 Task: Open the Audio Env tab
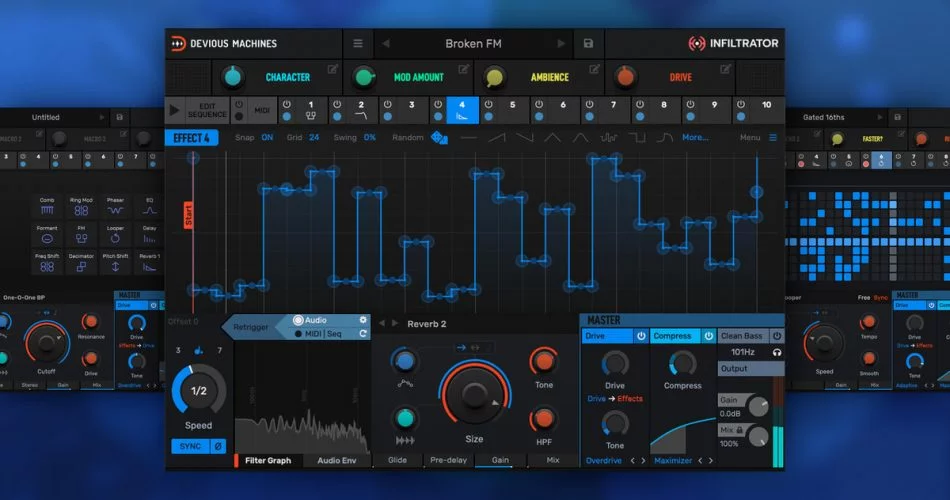pos(337,461)
